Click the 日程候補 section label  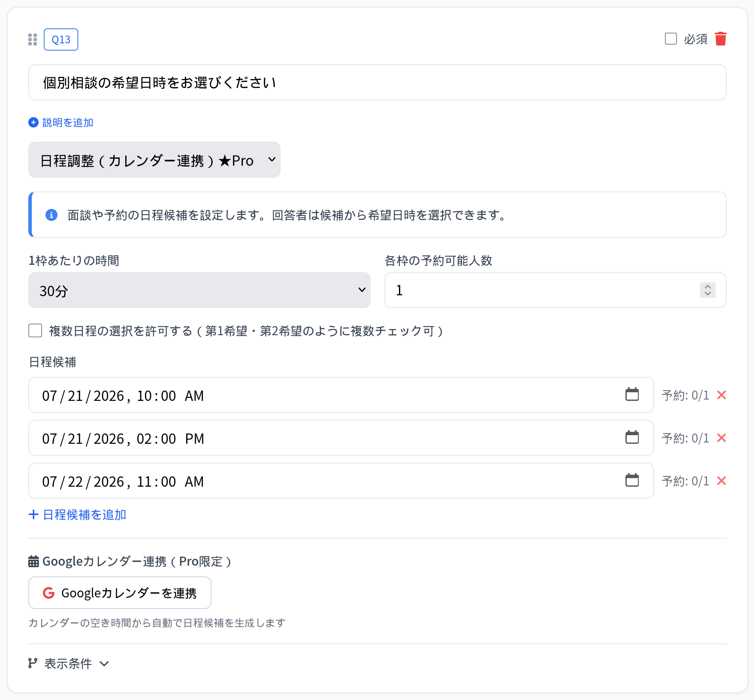[52, 362]
